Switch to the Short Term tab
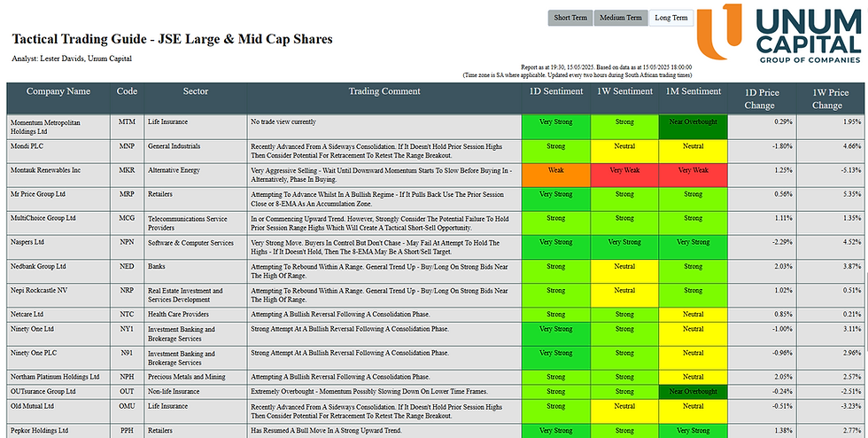This screenshot has height=438, width=868. [x=570, y=18]
